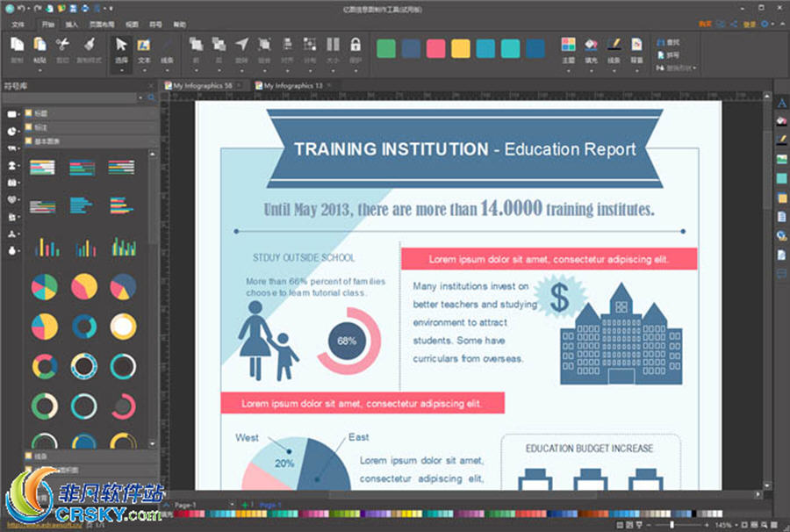
Task: Open the Page-1 page selector dropdown
Action: tap(232, 504)
